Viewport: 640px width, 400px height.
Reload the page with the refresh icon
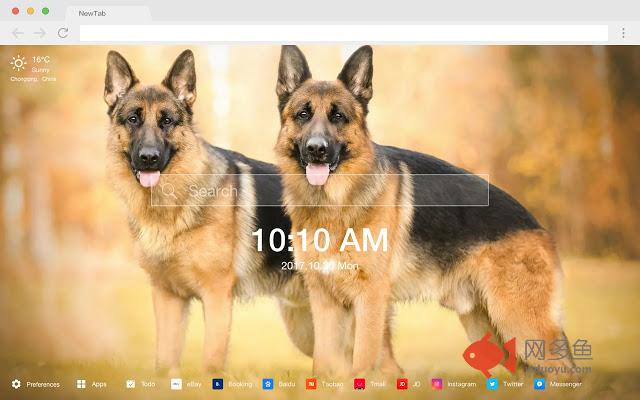pos(63,33)
